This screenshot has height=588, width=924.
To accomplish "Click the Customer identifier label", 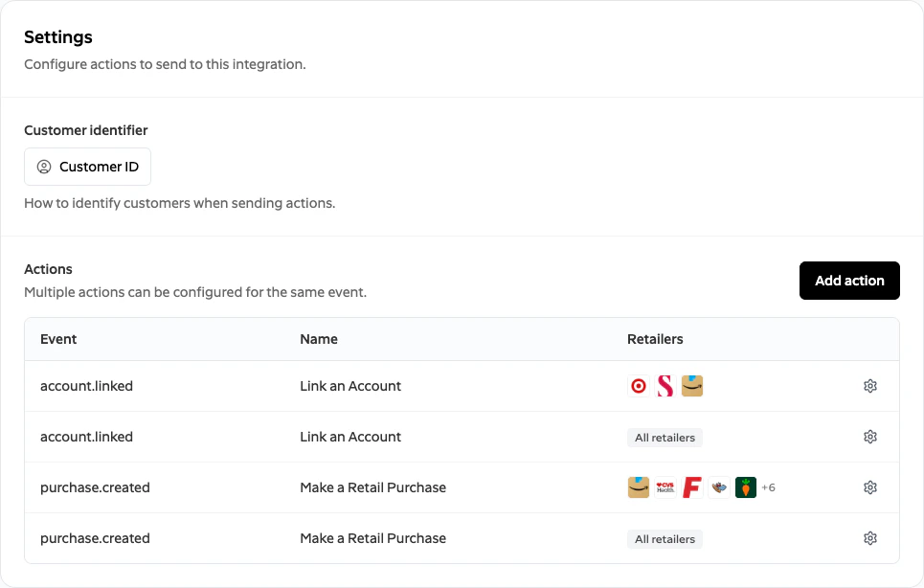I will tap(86, 130).
